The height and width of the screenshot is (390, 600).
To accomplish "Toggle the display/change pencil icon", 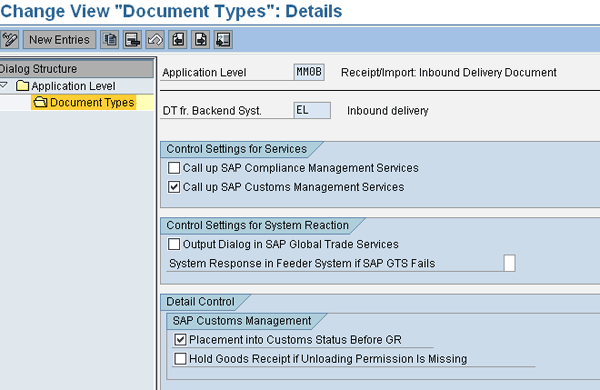I will click(10, 40).
